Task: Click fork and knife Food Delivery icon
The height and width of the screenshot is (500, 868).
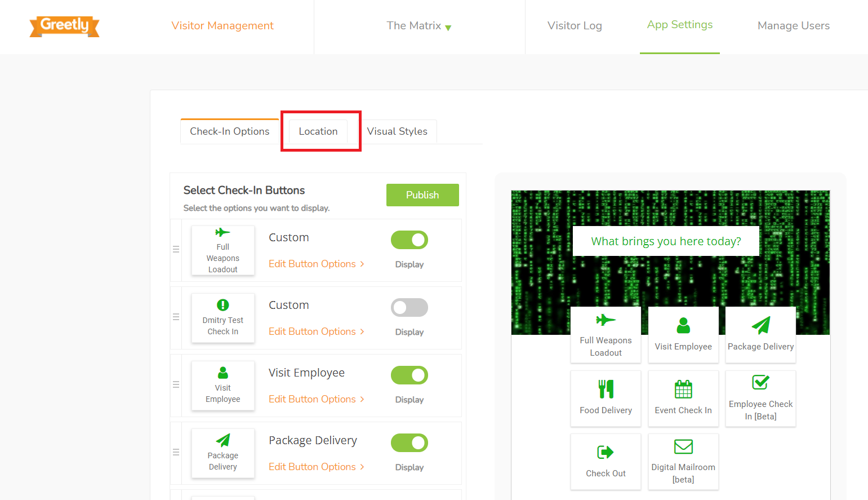Action: [x=606, y=389]
